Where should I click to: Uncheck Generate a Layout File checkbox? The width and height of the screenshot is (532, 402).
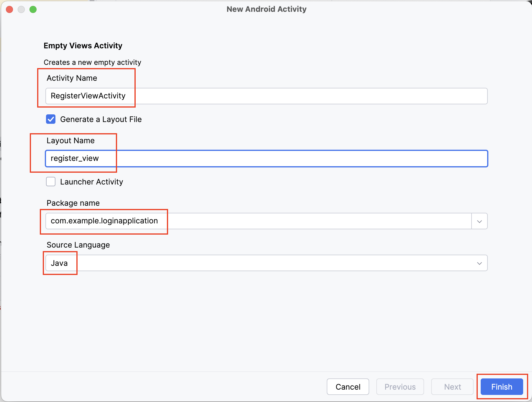[x=51, y=119]
